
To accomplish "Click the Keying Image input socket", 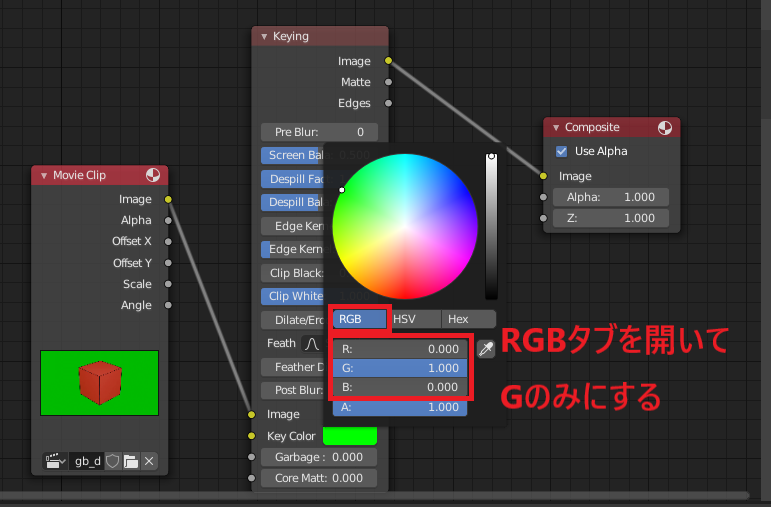I will click(251, 415).
